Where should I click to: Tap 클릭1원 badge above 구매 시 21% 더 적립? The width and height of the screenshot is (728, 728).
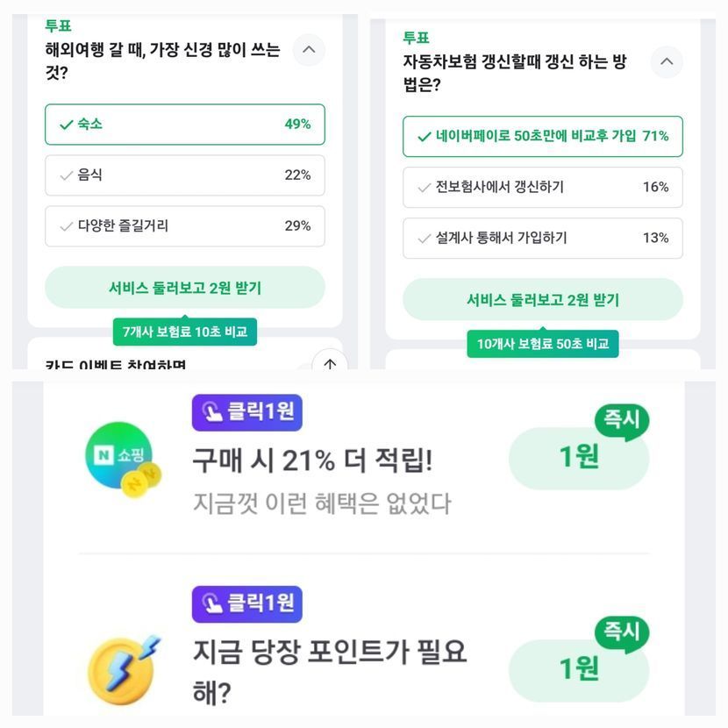click(x=246, y=412)
